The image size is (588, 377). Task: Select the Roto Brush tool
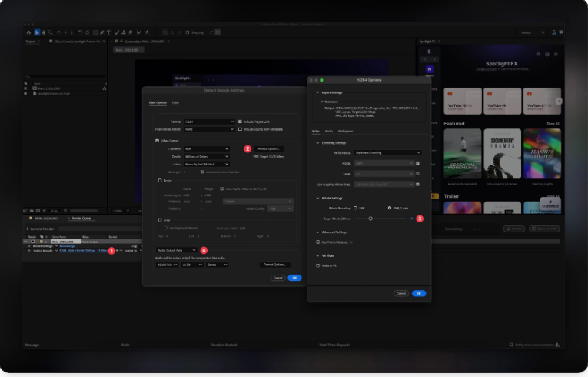[139, 32]
